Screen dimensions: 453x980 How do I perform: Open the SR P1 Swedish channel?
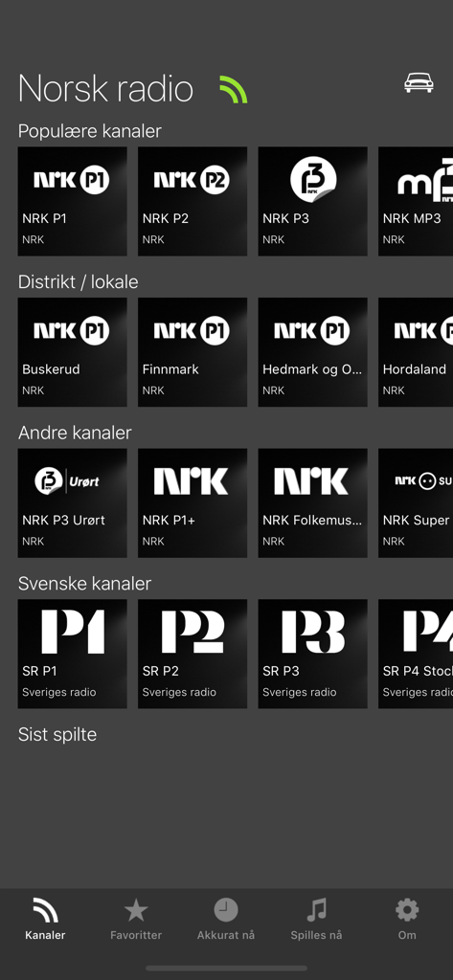click(x=73, y=654)
